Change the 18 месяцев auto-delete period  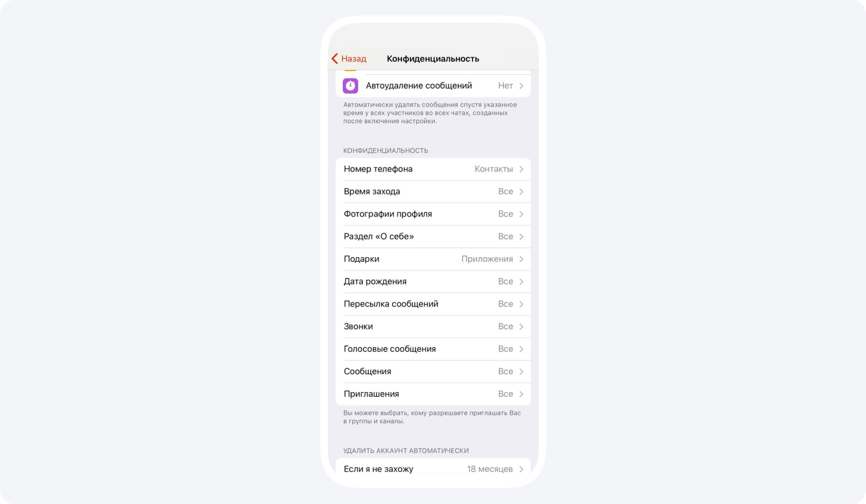490,469
